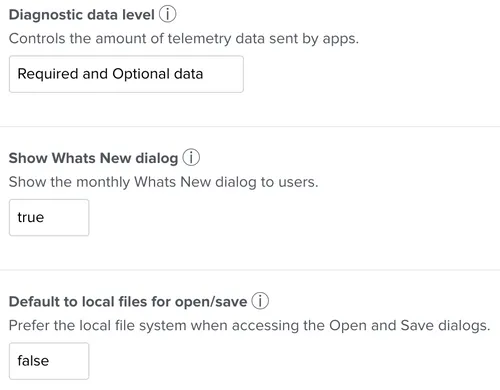Click the monthly Whats New dialog description

click(163, 182)
